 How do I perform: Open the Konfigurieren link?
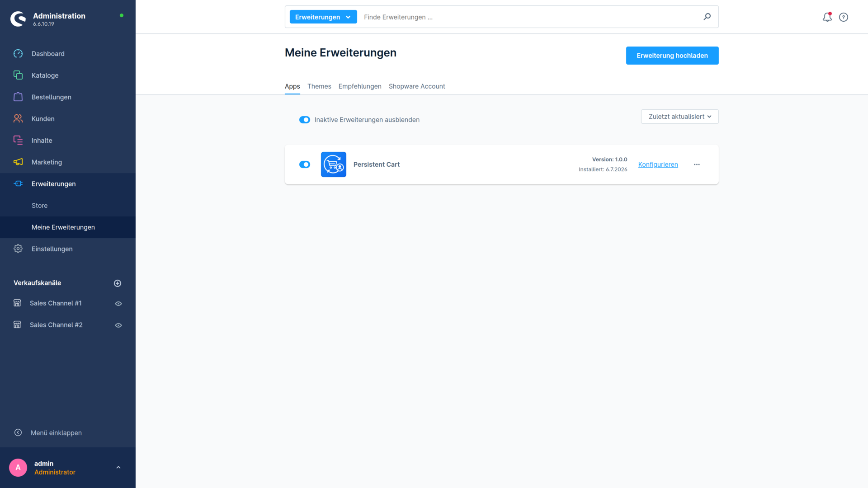click(x=658, y=164)
